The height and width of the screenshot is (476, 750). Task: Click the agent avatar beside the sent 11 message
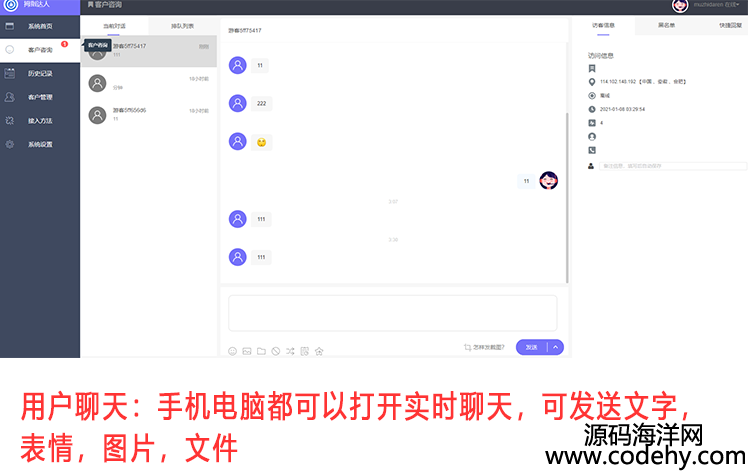(549, 180)
